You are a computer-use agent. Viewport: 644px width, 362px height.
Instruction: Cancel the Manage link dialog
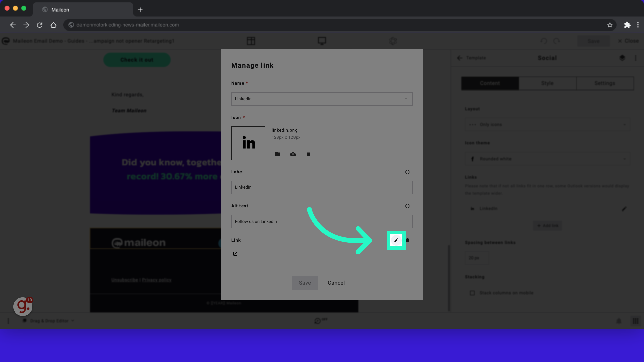[x=336, y=283]
